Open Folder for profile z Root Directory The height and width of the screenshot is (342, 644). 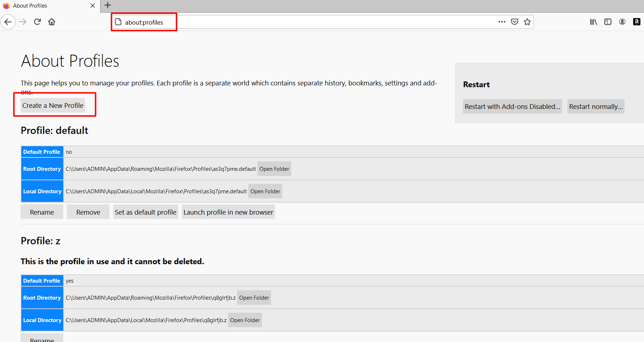click(x=254, y=297)
